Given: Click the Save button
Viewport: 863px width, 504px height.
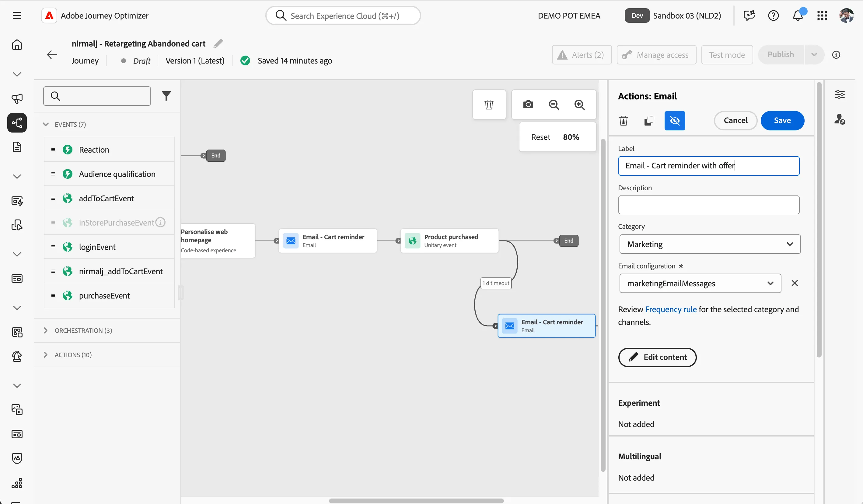Looking at the screenshot, I should tap(782, 120).
